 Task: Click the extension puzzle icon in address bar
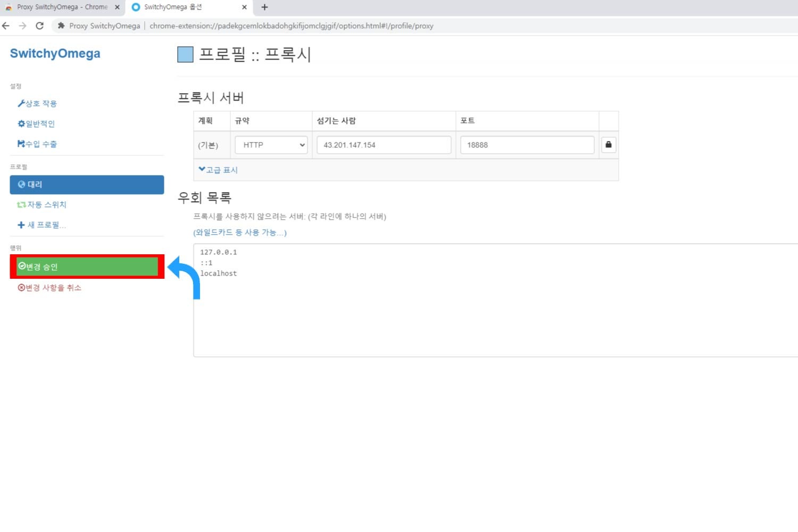click(x=61, y=26)
